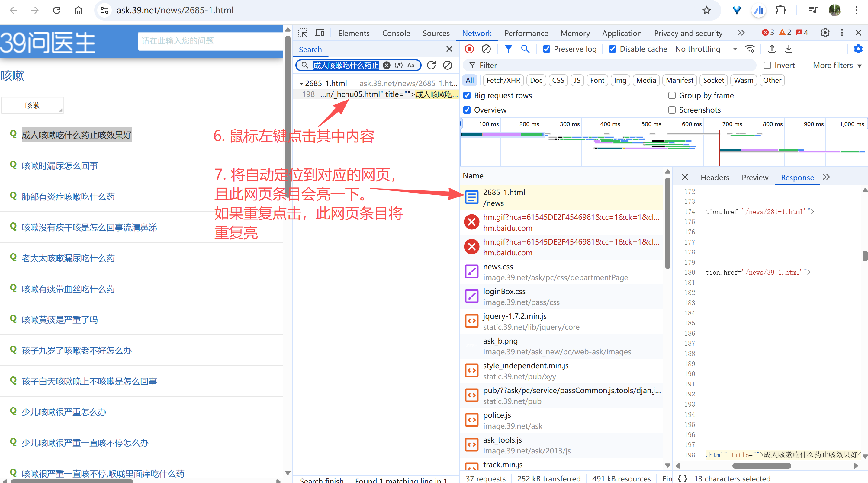The height and width of the screenshot is (483, 868).
Task: Uncheck Preserve log checkbox
Action: pos(547,49)
